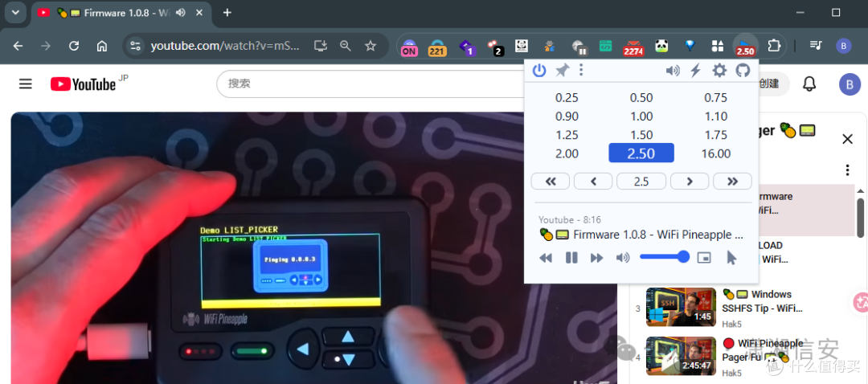The height and width of the screenshot is (384, 868).
Task: Click the Firmware 1.0.8 title in popup
Action: (641, 235)
